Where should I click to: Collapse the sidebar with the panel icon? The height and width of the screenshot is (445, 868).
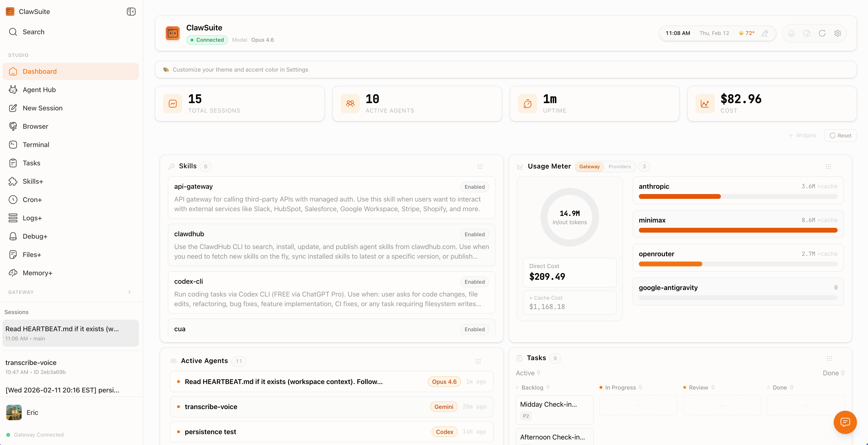[x=131, y=11]
